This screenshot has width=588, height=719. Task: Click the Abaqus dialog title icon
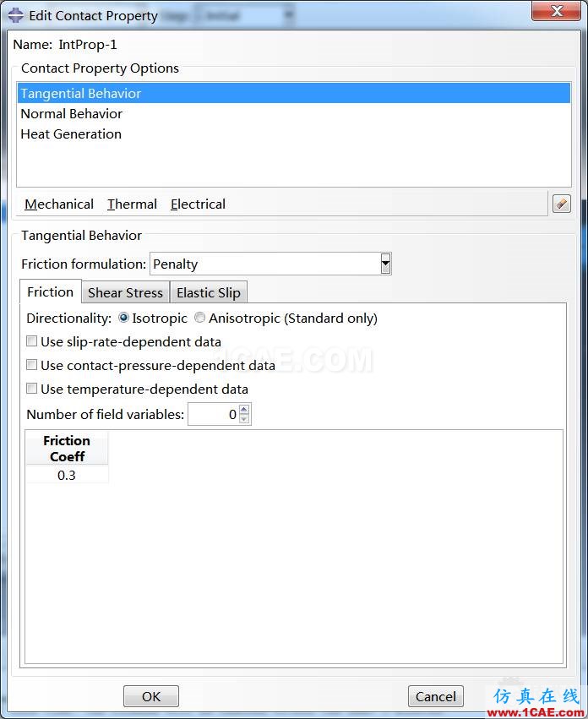tap(15, 15)
